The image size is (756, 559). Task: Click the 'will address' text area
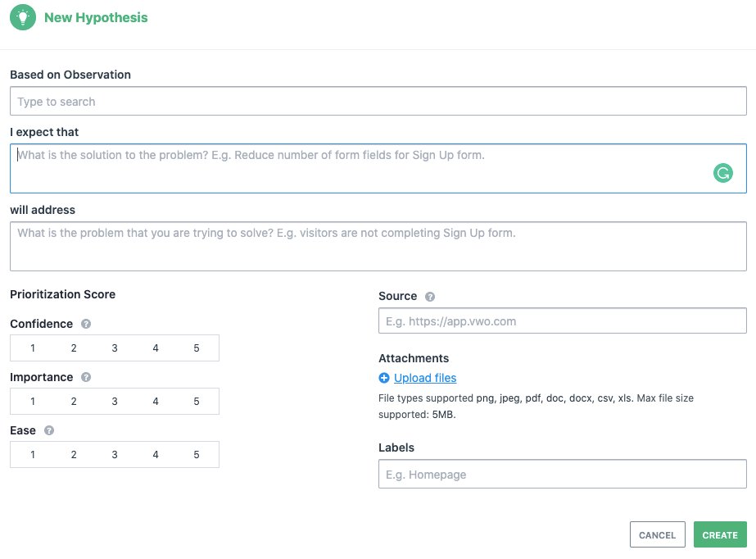click(x=378, y=247)
